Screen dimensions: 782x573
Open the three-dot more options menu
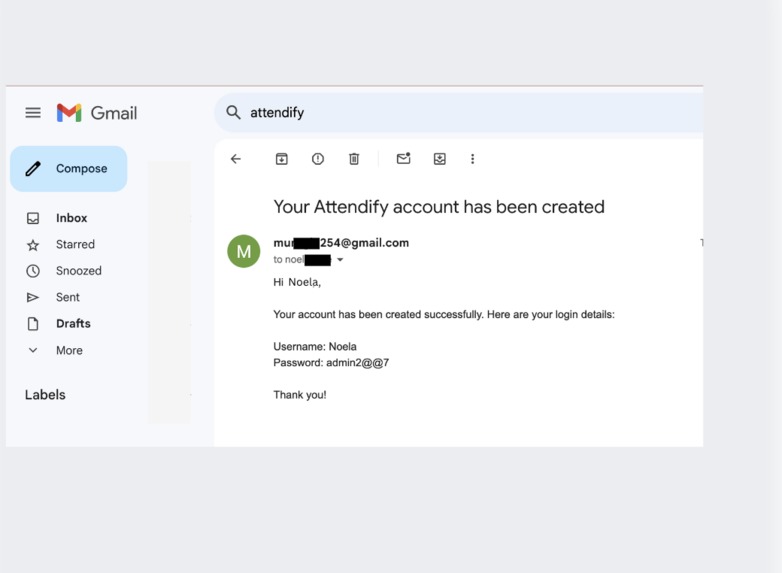(473, 159)
